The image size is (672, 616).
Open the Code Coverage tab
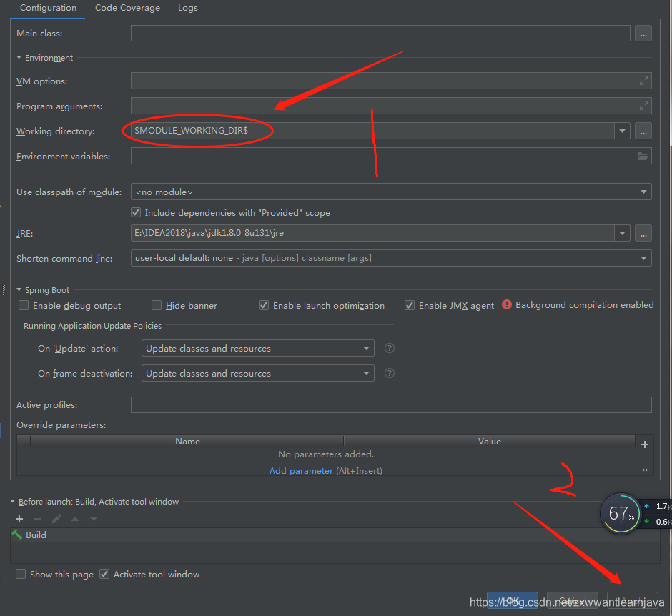coord(127,8)
